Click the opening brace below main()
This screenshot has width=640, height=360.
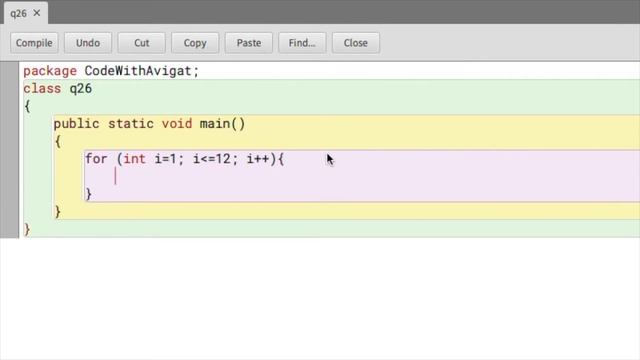coord(58,141)
